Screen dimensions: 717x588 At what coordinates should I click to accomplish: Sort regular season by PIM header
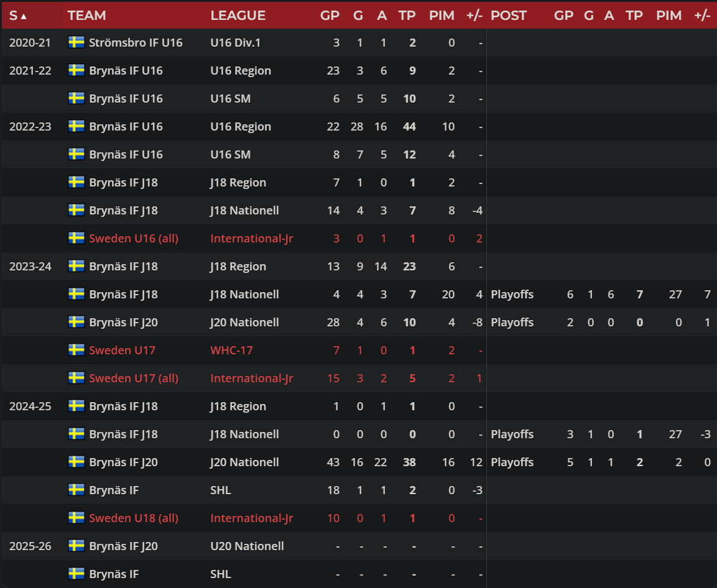(x=442, y=16)
